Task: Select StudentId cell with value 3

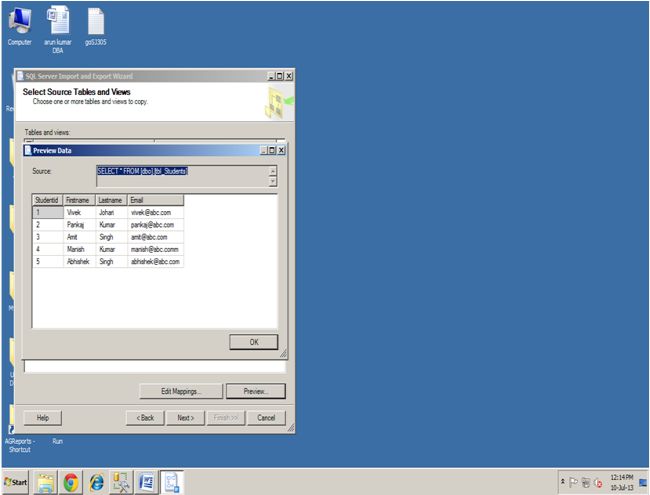Action: tap(48, 237)
